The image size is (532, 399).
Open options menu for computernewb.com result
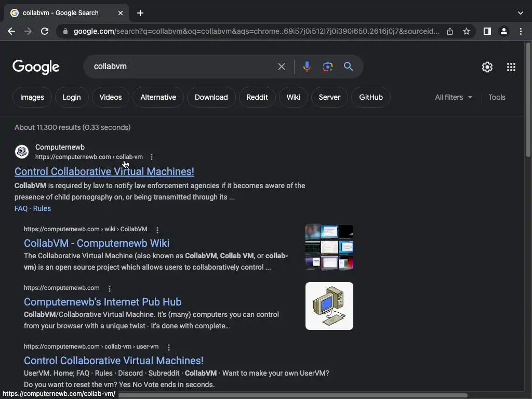pyautogui.click(x=109, y=288)
